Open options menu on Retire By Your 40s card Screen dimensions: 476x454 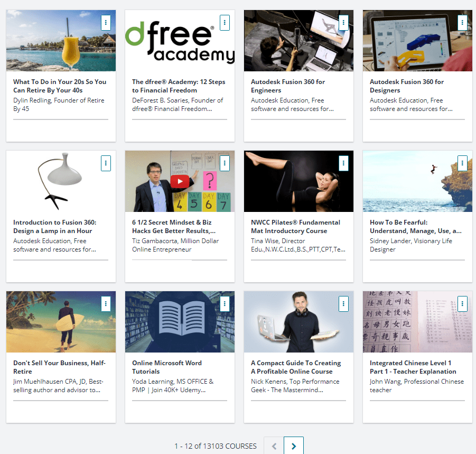[x=106, y=23]
